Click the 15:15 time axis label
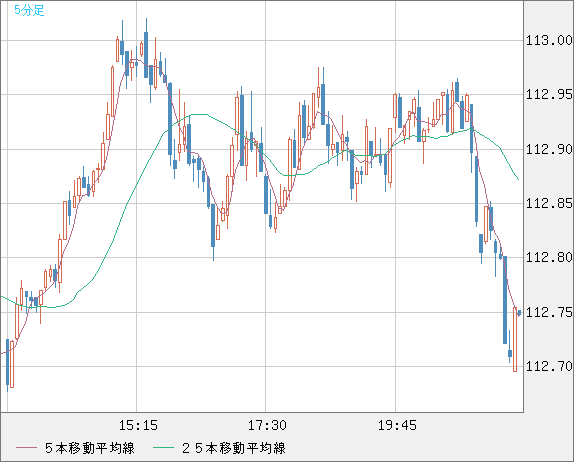Image resolution: width=574 pixels, height=462 pixels. tap(138, 425)
